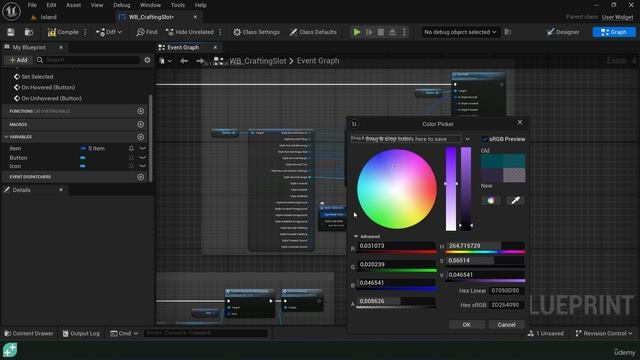This screenshot has height=360, width=640.
Task: Confirm color with OK button
Action: pos(467,324)
